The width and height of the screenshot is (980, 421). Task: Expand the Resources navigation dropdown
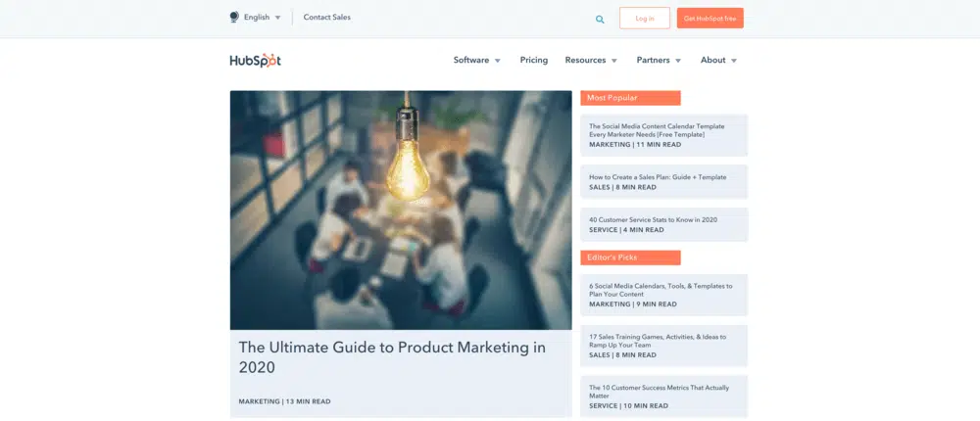coord(590,61)
